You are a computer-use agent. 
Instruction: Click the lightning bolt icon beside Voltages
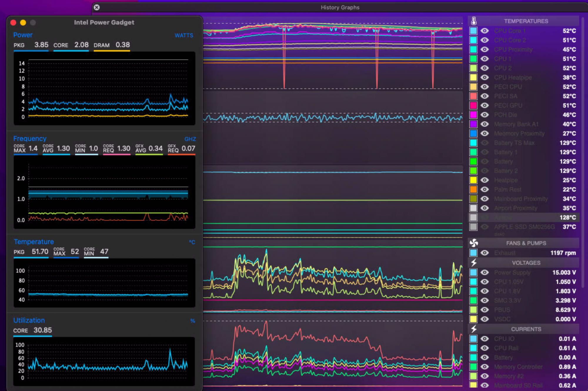(x=474, y=262)
